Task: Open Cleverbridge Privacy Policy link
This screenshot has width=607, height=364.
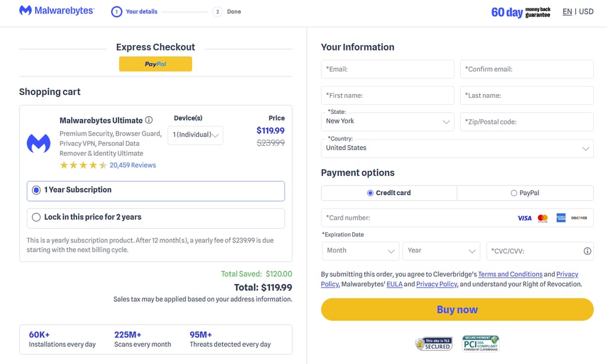Action: pyautogui.click(x=567, y=274)
